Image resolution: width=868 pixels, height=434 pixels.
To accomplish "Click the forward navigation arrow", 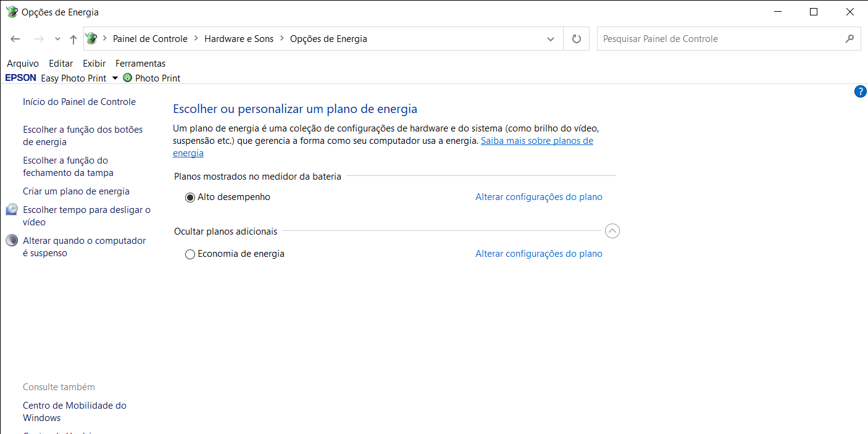I will [38, 39].
